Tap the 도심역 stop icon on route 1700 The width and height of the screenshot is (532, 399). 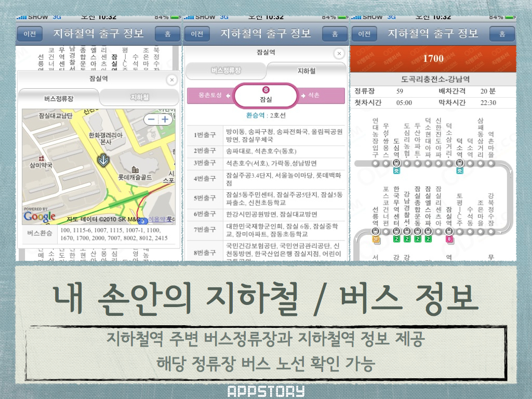[x=396, y=163]
